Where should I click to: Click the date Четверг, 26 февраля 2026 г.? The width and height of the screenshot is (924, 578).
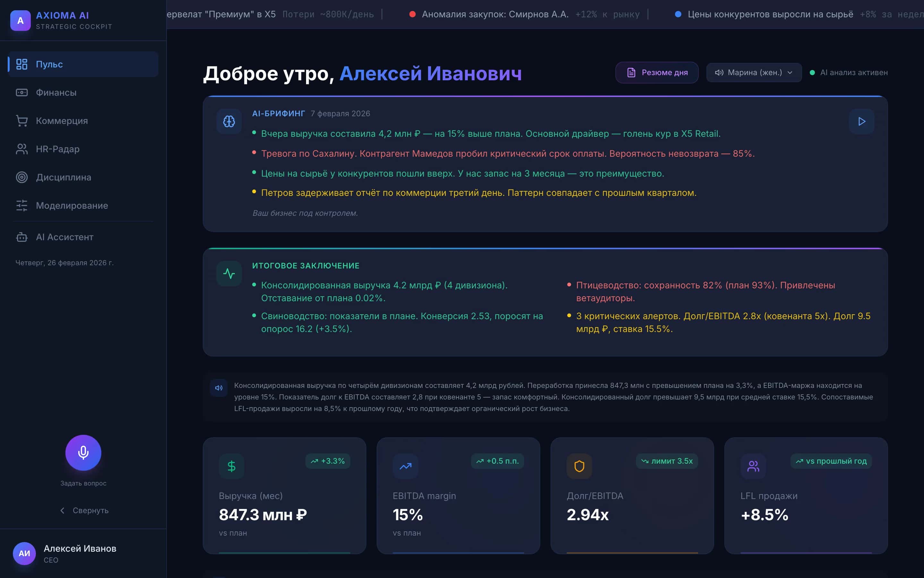click(x=64, y=263)
